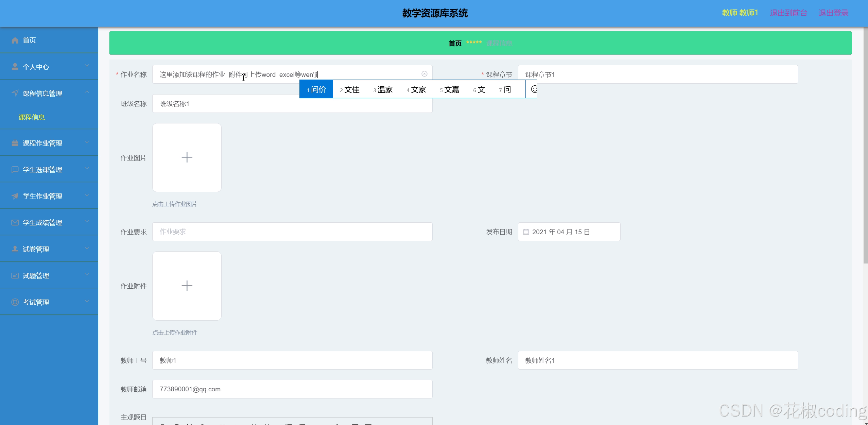
Task: Click the plus icon to upload 作业图片
Action: coord(187,157)
